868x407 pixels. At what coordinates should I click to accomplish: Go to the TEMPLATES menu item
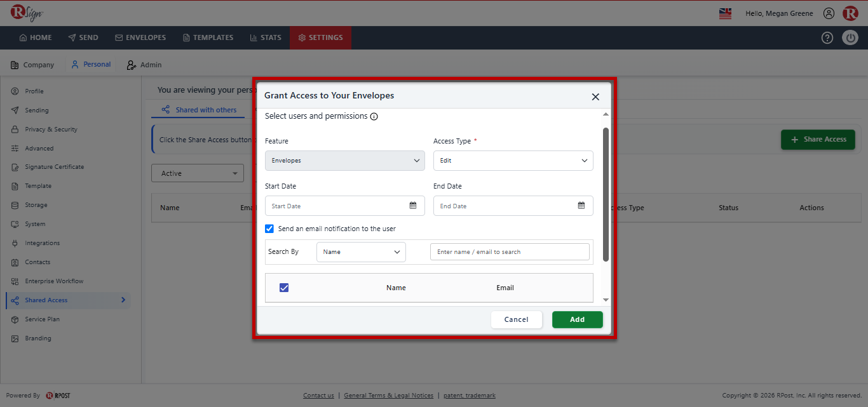click(x=208, y=37)
